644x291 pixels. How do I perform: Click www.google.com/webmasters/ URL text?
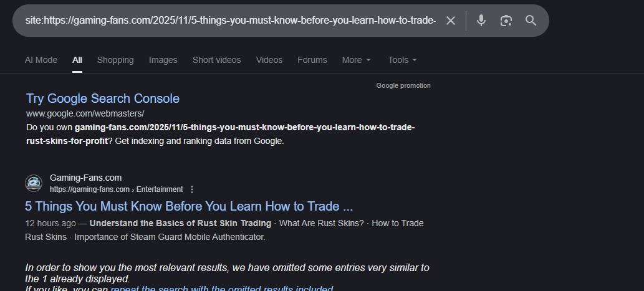85,113
